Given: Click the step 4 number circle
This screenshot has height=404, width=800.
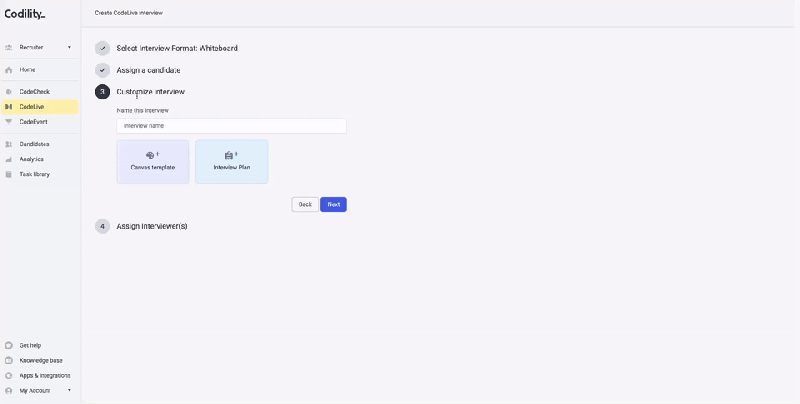Looking at the screenshot, I should [x=103, y=226].
